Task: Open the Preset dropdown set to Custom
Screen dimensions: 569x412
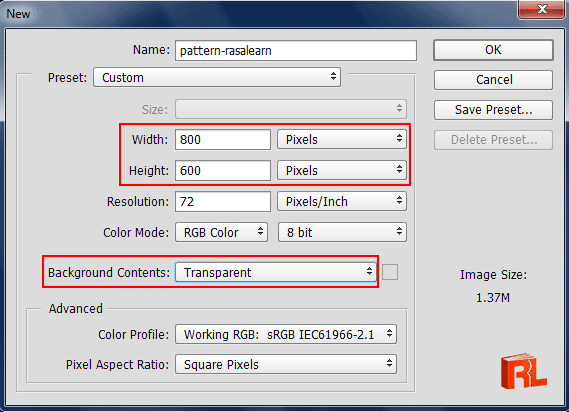Action: pyautogui.click(x=217, y=77)
